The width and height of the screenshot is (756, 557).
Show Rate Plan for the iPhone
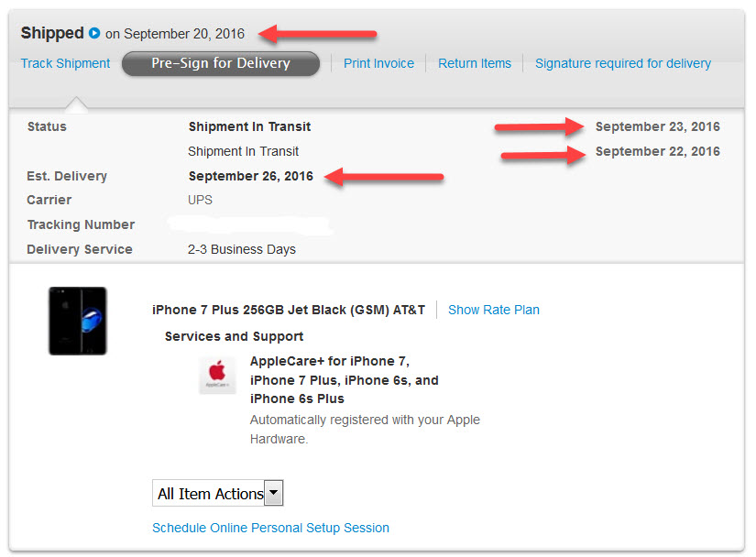(x=494, y=310)
